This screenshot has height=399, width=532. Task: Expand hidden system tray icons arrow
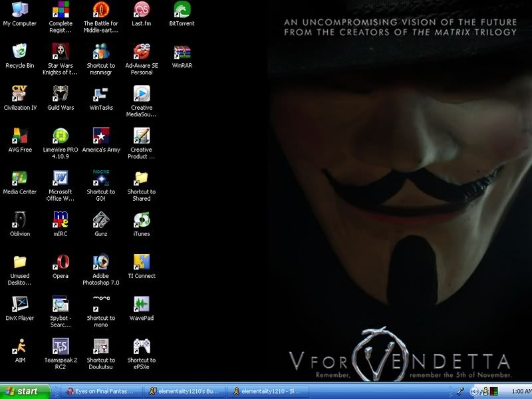click(473, 392)
